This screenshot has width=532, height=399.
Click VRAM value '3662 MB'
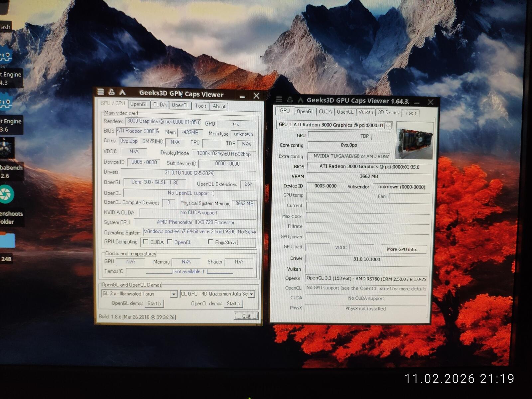point(369,176)
